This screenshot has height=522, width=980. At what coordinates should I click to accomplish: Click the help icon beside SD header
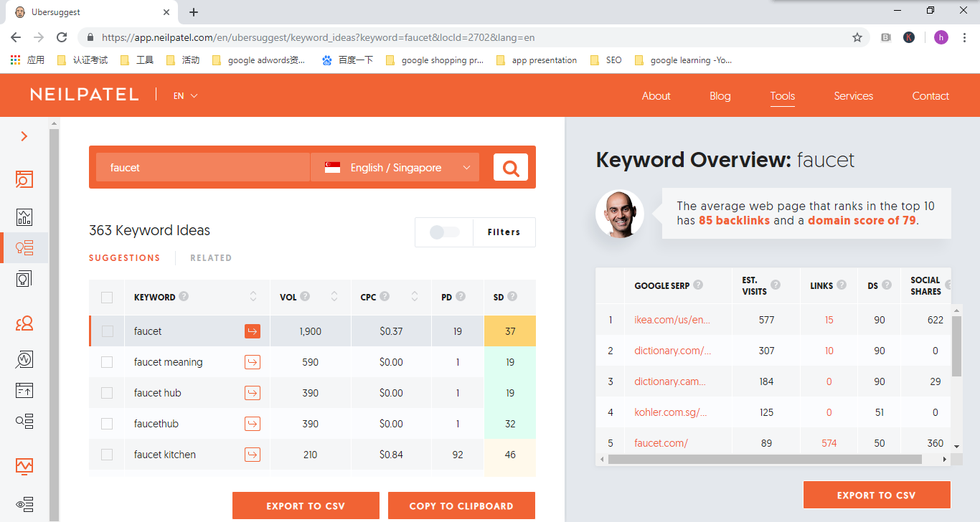tap(512, 297)
